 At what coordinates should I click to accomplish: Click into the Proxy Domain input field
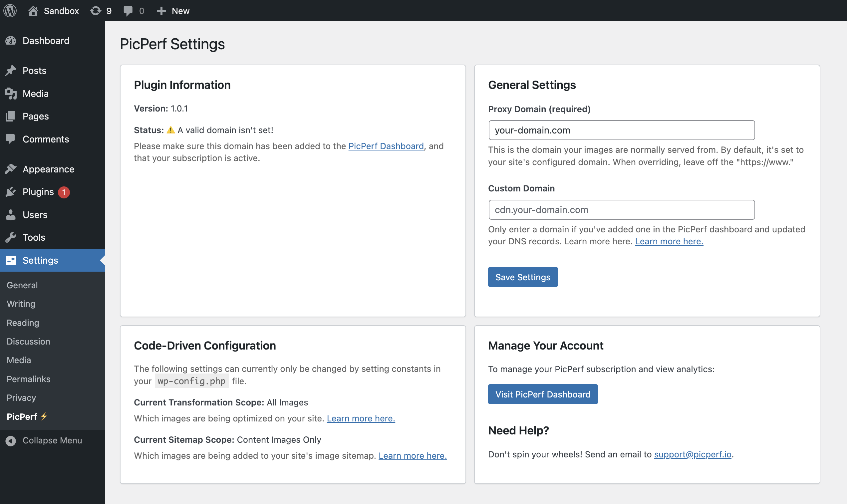pos(621,130)
